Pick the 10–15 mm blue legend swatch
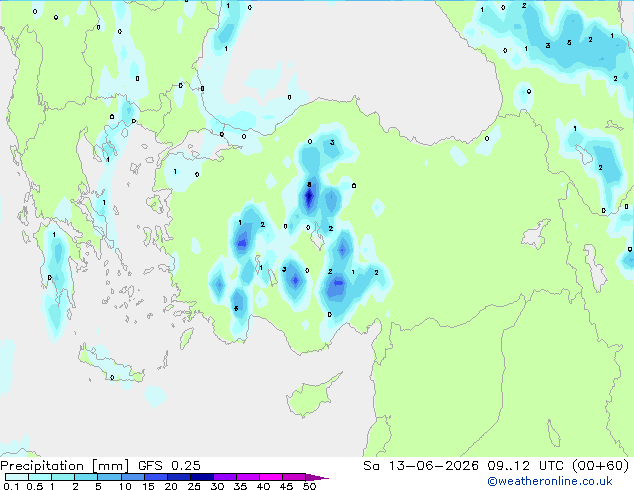 point(132,477)
